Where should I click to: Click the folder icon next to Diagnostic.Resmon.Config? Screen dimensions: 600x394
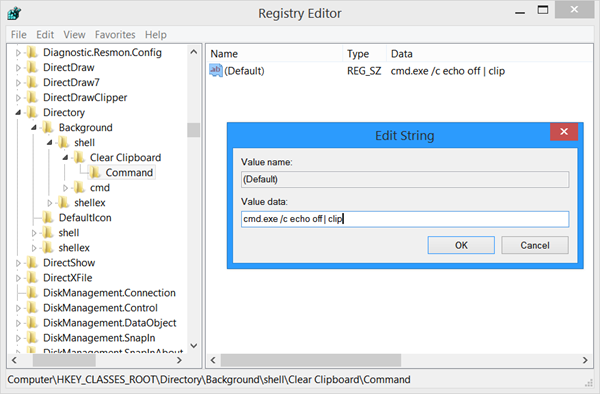(32, 52)
